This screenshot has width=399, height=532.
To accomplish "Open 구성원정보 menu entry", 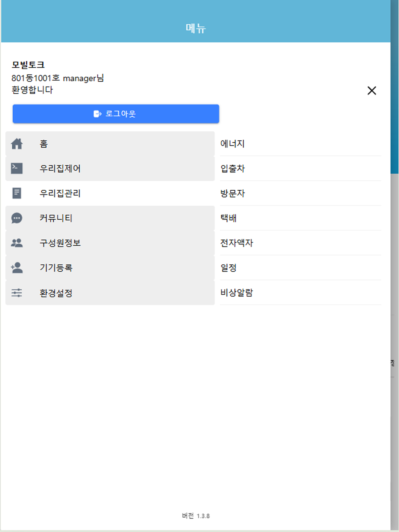I will (110, 243).
